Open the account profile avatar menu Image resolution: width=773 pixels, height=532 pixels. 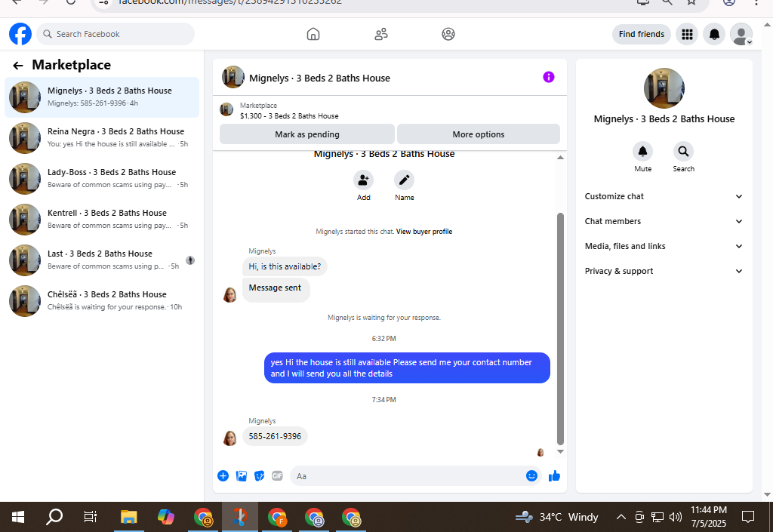pos(741,34)
